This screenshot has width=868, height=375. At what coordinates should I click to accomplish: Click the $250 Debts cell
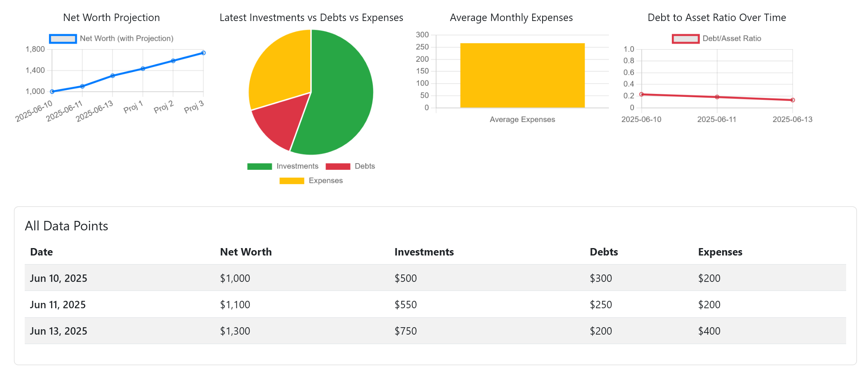tap(601, 305)
